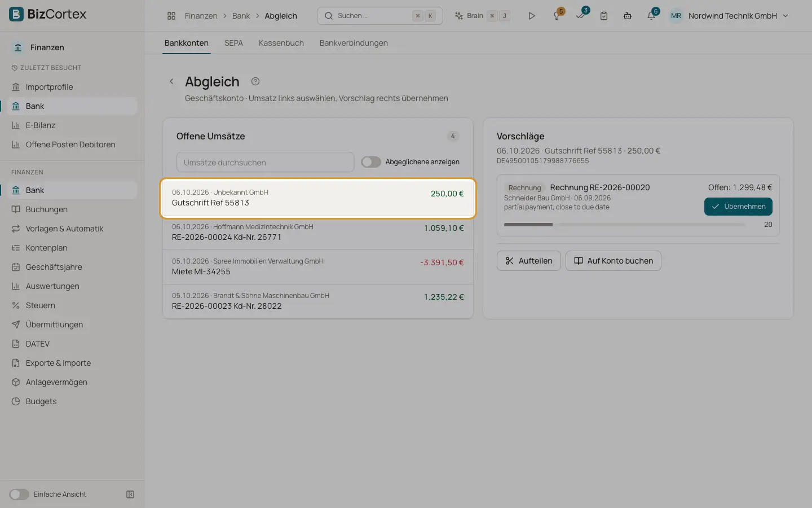
Task: Click the Bank breadcrumb link
Action: click(241, 16)
